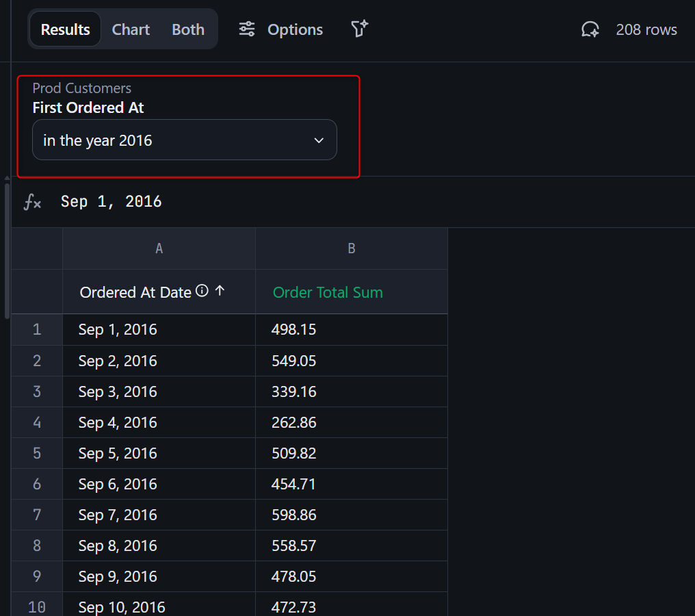Select column B header

351,248
